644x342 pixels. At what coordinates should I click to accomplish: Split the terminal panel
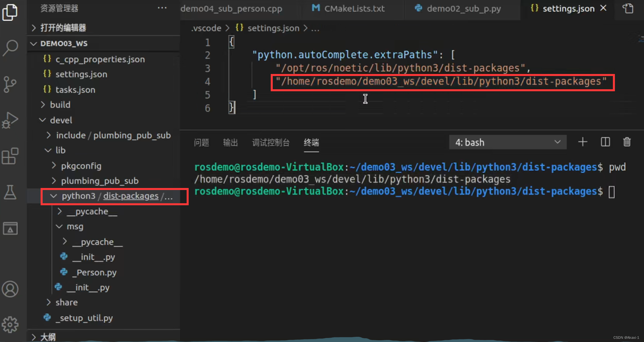tap(605, 142)
